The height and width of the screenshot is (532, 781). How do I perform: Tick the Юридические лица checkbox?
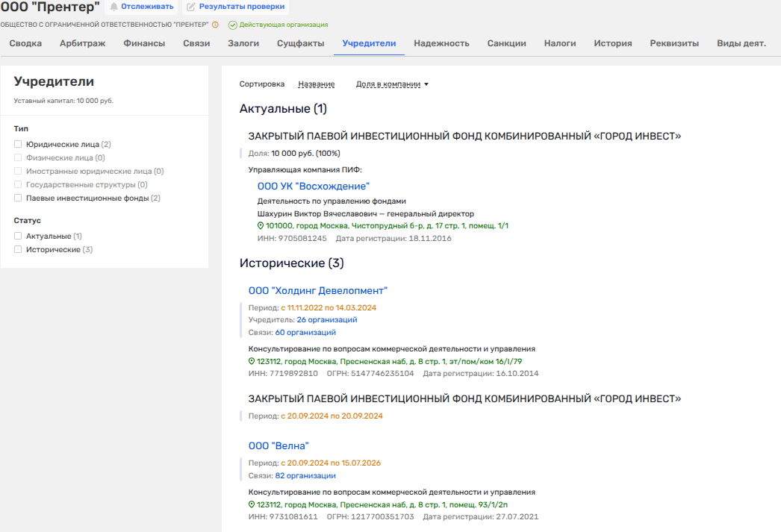click(x=18, y=144)
